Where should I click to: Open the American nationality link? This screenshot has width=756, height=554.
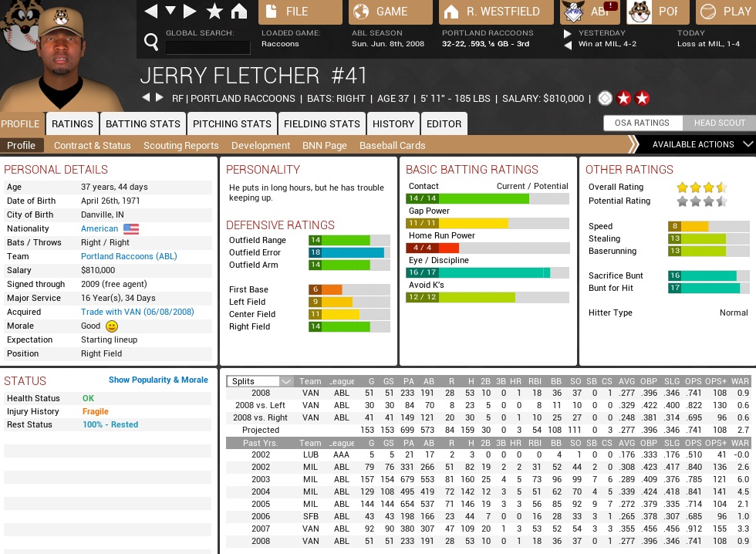click(100, 228)
